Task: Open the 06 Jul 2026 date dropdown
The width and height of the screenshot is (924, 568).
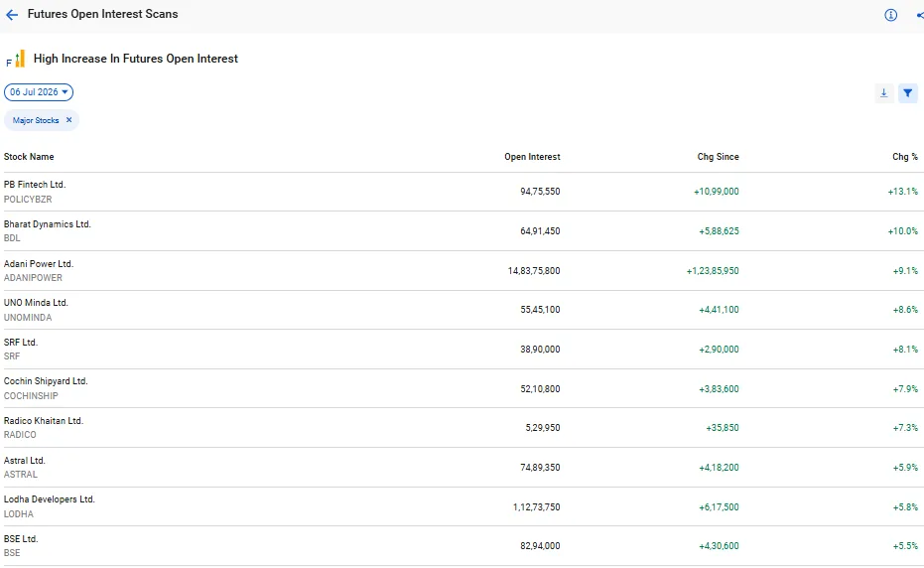Action: (x=39, y=92)
